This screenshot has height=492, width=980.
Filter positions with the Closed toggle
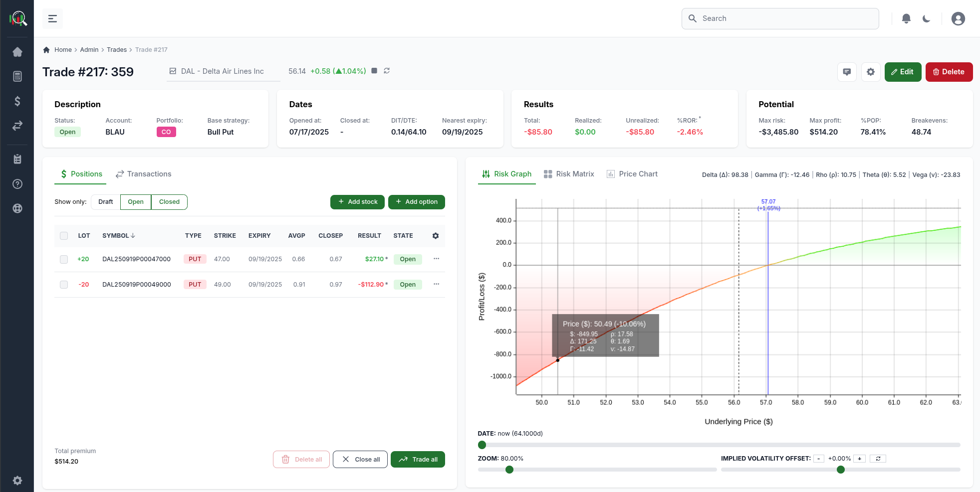coord(169,202)
